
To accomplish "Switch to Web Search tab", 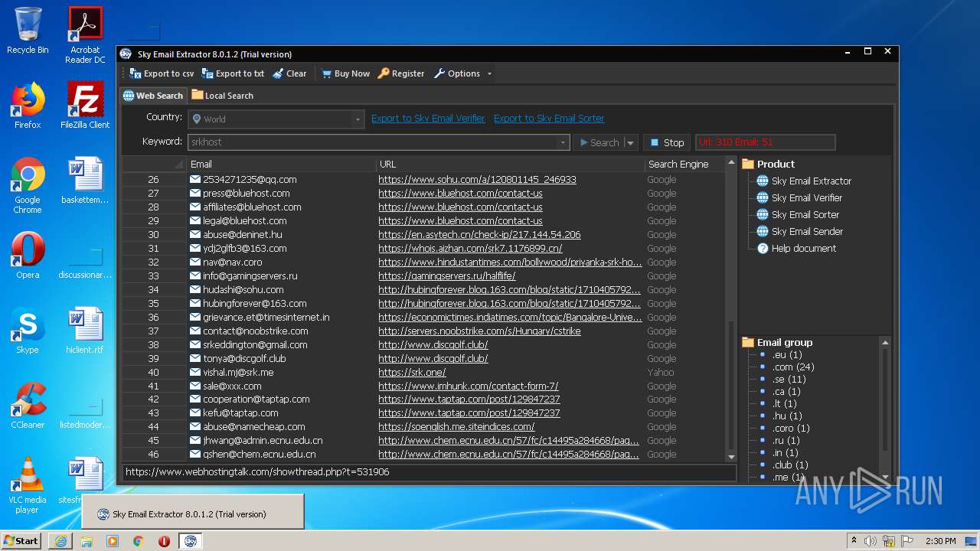I will click(x=153, y=96).
